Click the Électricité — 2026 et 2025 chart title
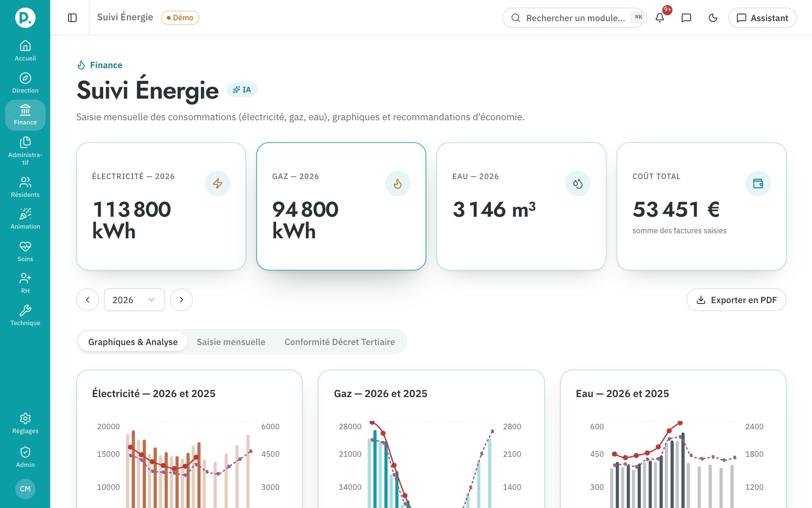This screenshot has width=812, height=508. point(154,394)
